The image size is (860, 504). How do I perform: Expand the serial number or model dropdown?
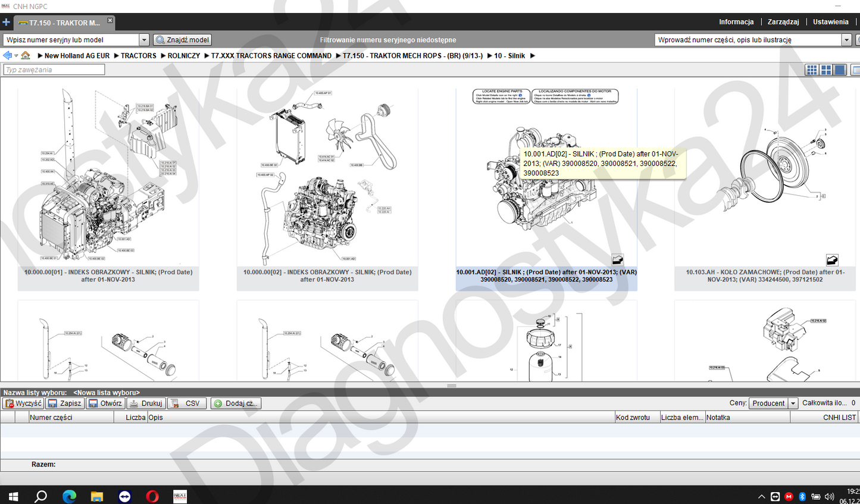(x=143, y=40)
